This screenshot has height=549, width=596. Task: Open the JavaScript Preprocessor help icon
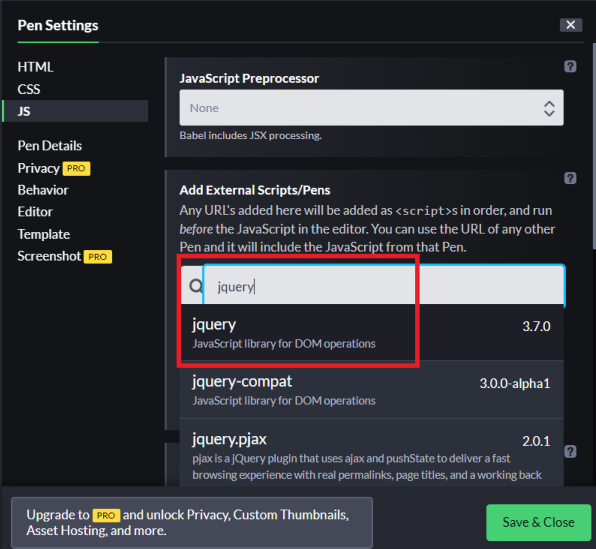pyautogui.click(x=570, y=67)
